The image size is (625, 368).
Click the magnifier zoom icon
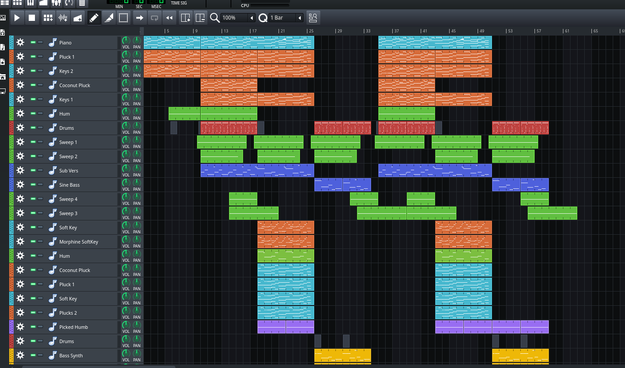pyautogui.click(x=214, y=18)
